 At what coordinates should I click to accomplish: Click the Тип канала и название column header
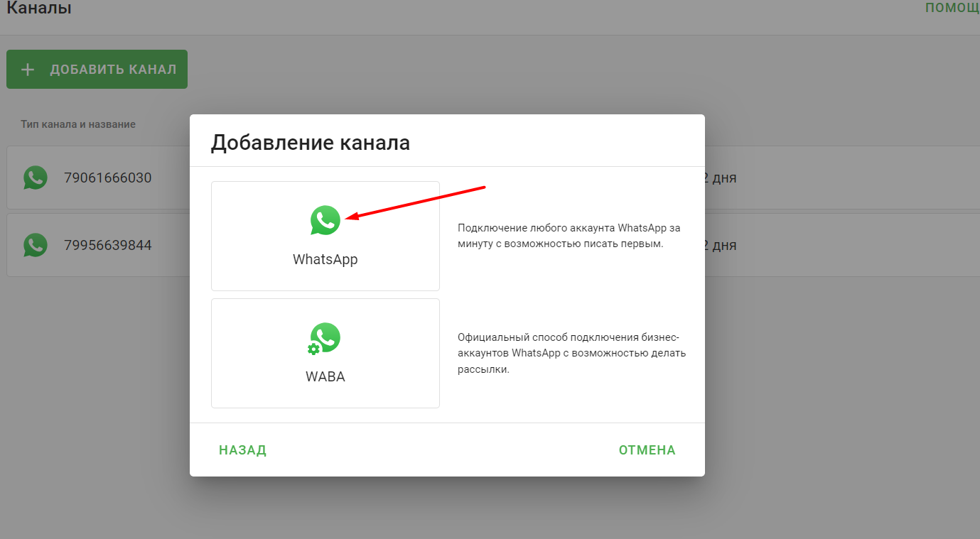tap(78, 124)
